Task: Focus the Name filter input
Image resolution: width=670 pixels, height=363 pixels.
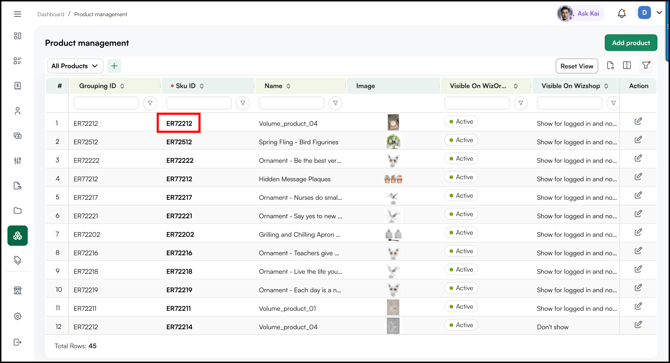Action: point(291,103)
